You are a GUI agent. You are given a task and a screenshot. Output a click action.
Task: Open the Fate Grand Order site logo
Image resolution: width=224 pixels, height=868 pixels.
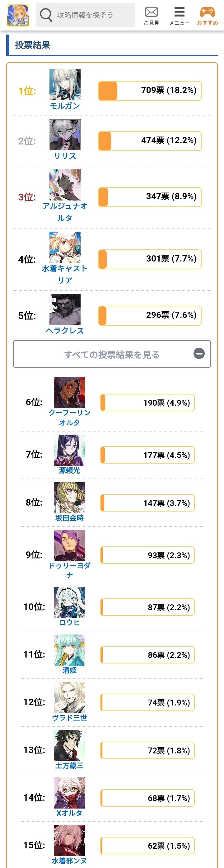click(18, 15)
